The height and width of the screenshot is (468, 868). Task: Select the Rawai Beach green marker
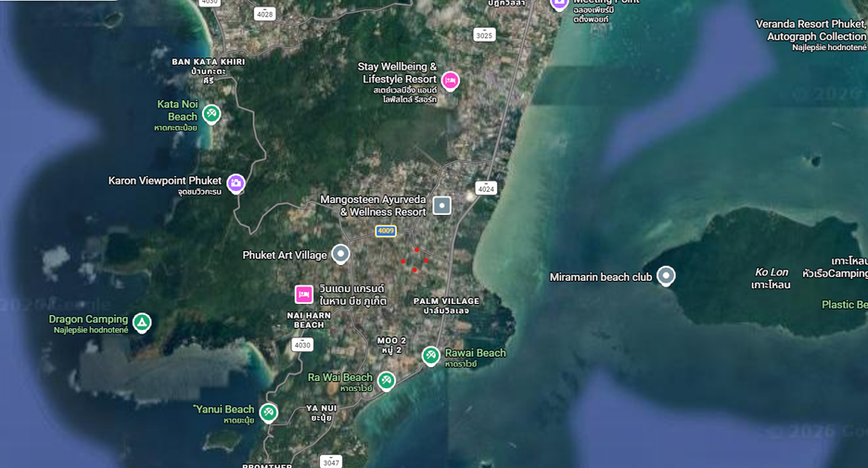click(x=430, y=356)
